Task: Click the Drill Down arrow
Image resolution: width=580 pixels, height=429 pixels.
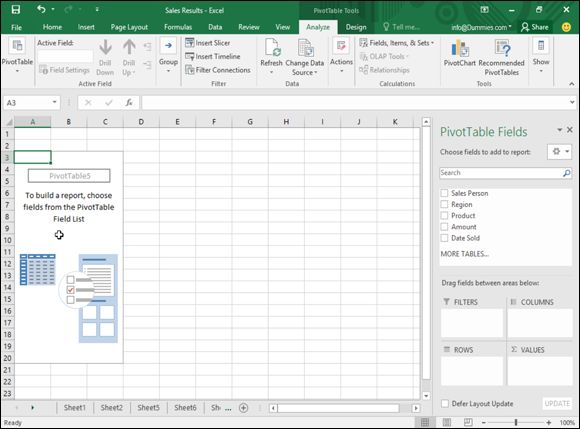Action: (105, 57)
